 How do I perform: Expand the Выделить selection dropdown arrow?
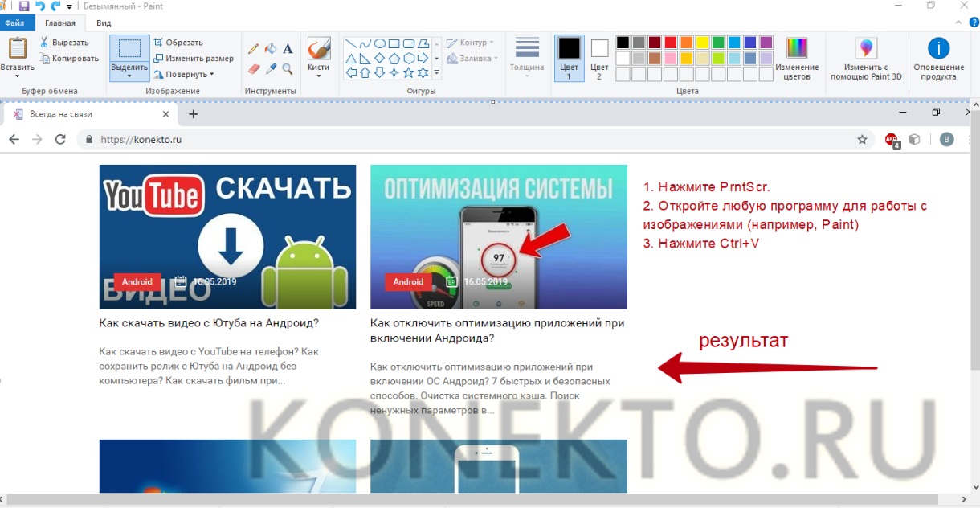129,77
